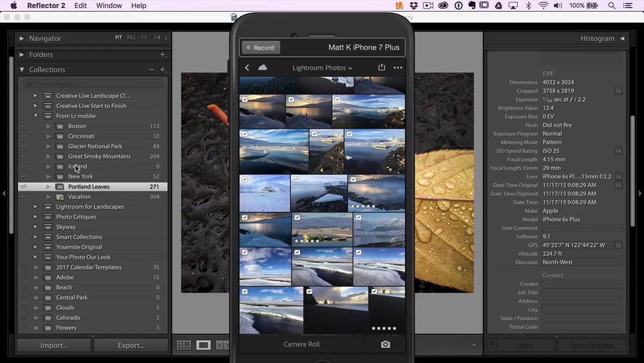The image size is (644, 363).
Task: Enable sync checkbox for Beach collection
Action: 23,287
